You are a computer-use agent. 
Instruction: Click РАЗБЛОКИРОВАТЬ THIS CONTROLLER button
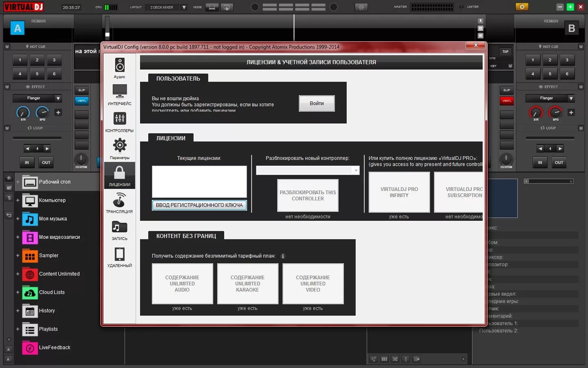tap(308, 195)
